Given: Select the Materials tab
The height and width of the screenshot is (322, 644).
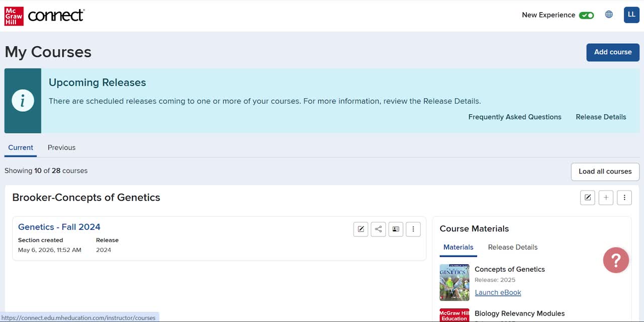Looking at the screenshot, I should point(458,247).
